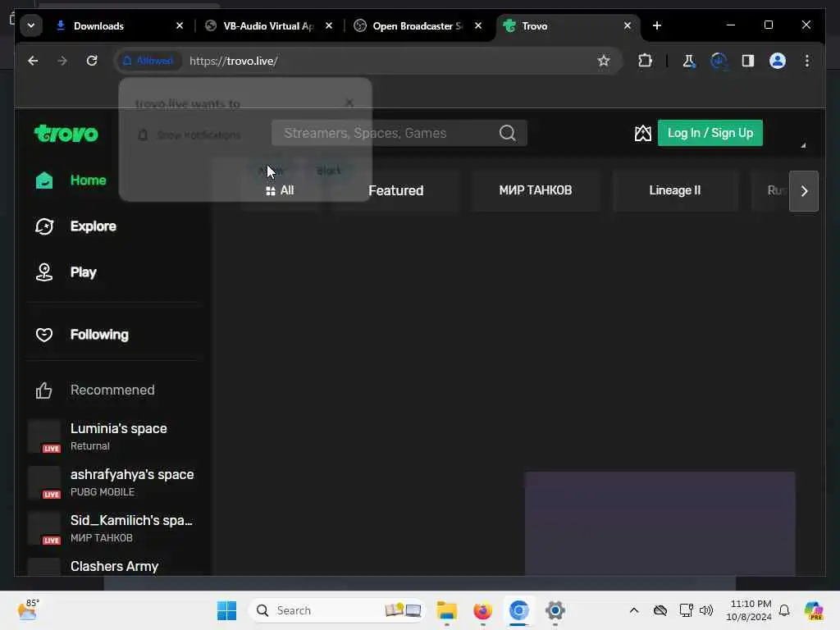The width and height of the screenshot is (840, 630).
Task: Switch to VB-Audio Virtual tab
Action: [268, 25]
